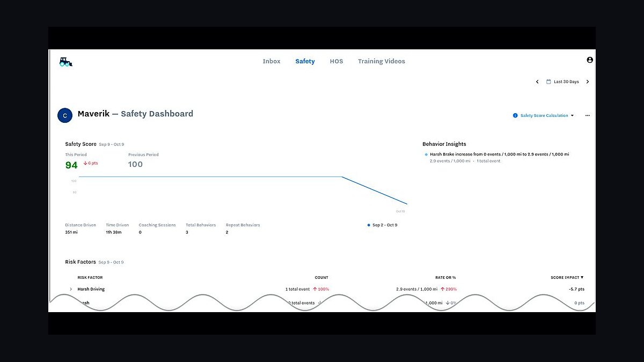This screenshot has height=362, width=644.
Task: Expand the Safety Score Calculation dropdown
Action: point(547,115)
